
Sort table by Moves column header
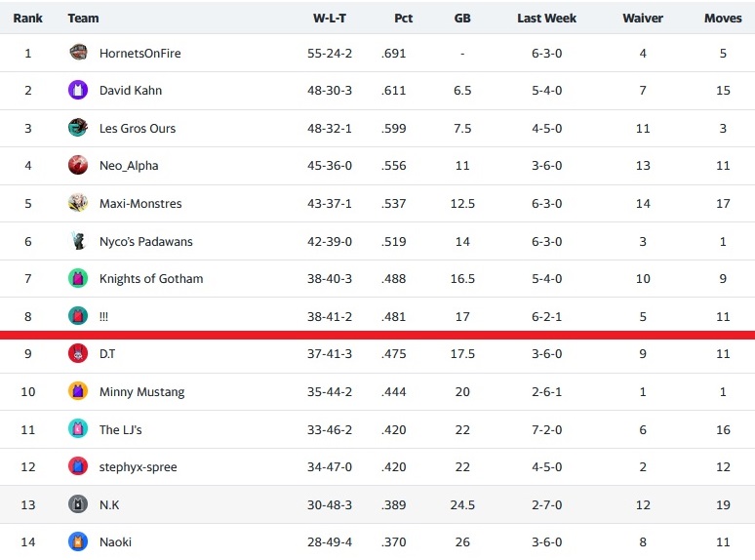pyautogui.click(x=723, y=18)
